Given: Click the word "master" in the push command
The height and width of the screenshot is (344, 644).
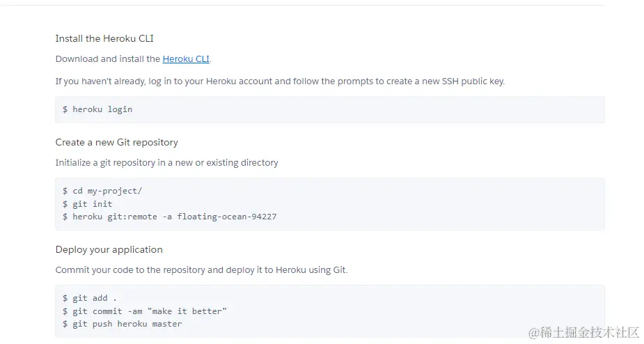Looking at the screenshot, I should 167,324.
